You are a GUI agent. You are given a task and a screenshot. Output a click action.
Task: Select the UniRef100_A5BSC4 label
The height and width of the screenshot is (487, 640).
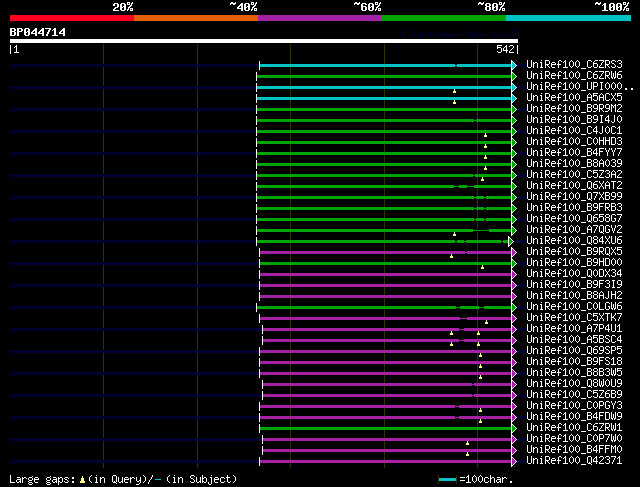tap(574, 340)
